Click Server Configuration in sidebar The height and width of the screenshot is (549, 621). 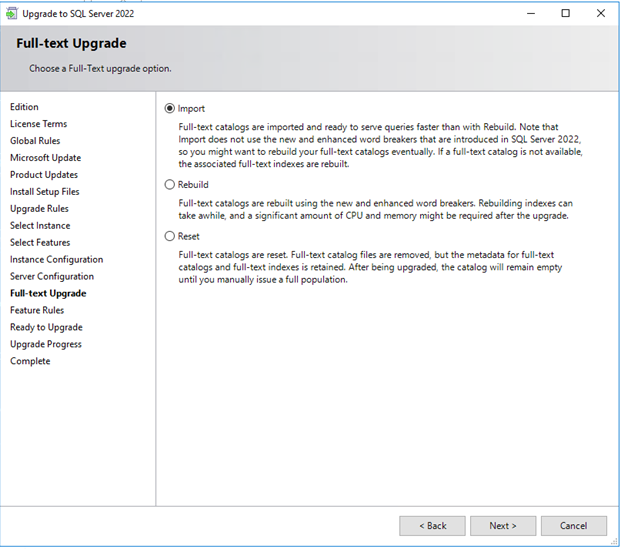click(52, 276)
